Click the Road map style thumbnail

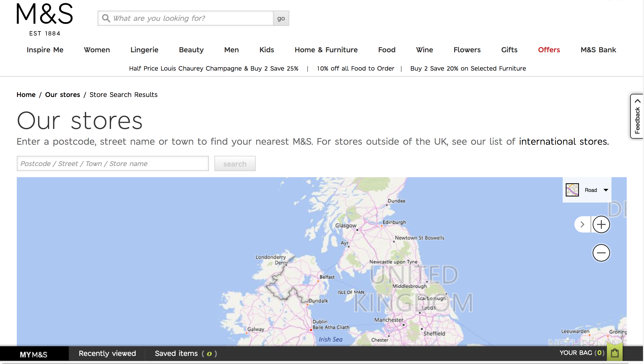tap(572, 190)
